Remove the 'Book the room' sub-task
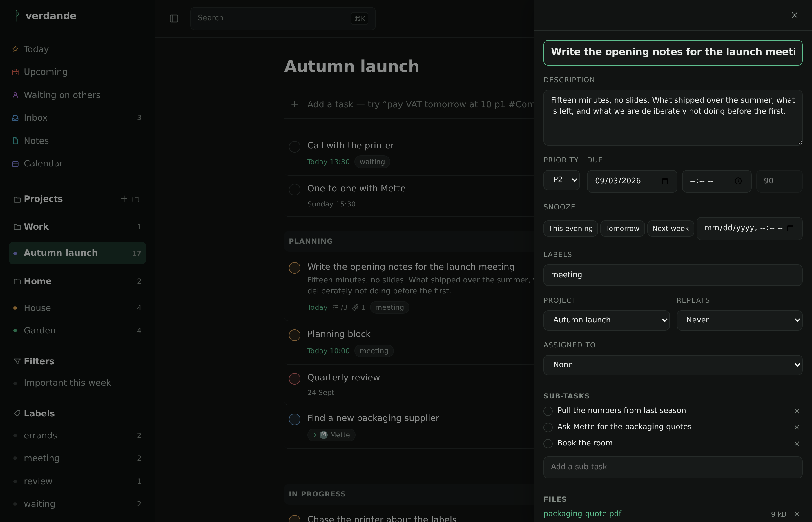Screen dimensions: 812x522 [797, 443]
